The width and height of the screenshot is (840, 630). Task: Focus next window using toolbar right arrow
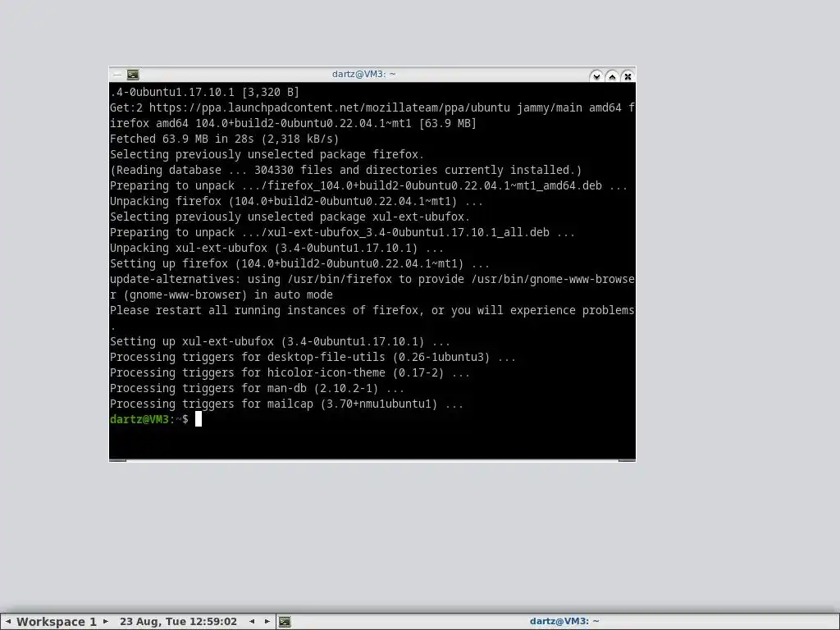[267, 622]
